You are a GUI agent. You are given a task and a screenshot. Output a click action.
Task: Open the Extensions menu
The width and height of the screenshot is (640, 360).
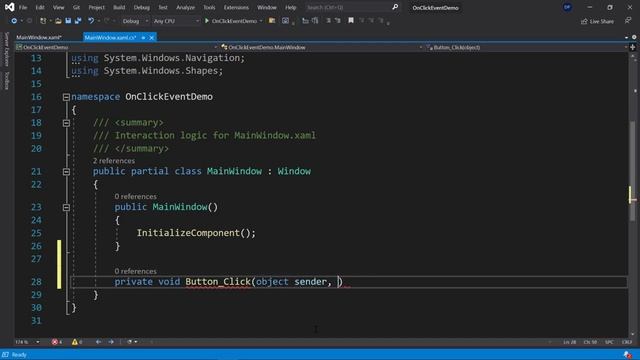(x=236, y=7)
